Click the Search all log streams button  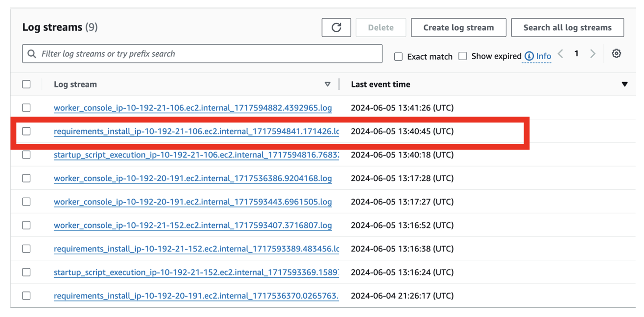coord(567,27)
